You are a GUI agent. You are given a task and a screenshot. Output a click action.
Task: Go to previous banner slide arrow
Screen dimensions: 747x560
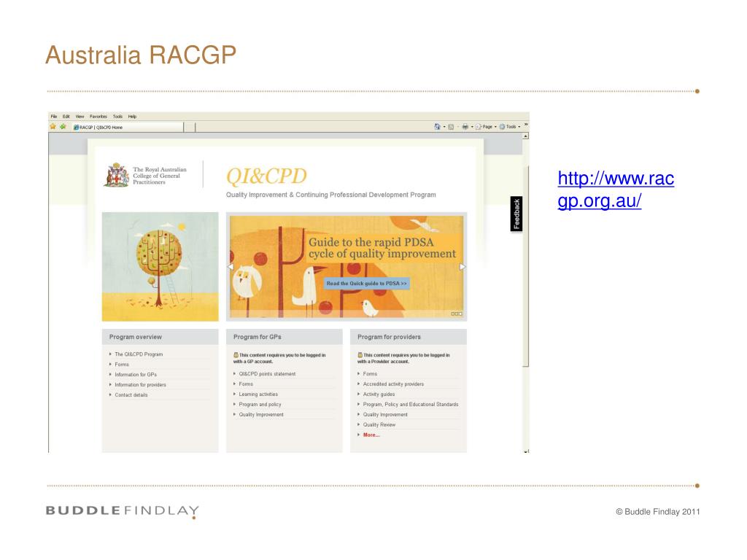coord(231,267)
